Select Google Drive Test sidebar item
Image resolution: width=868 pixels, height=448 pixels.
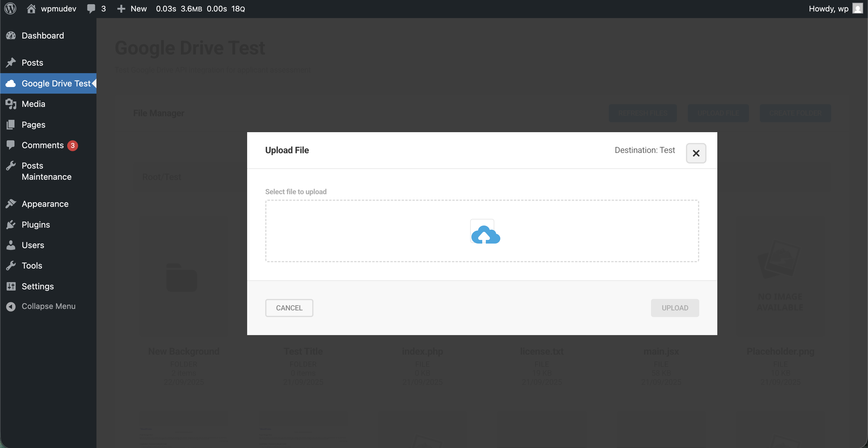(48, 83)
